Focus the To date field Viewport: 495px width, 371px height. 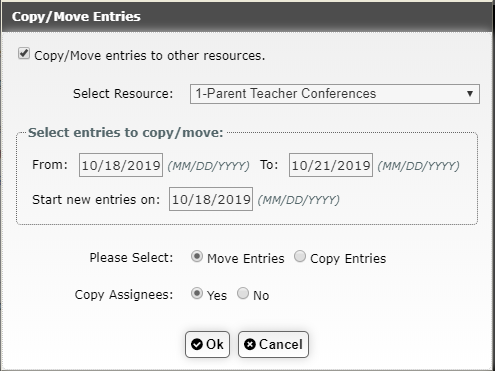pos(331,165)
